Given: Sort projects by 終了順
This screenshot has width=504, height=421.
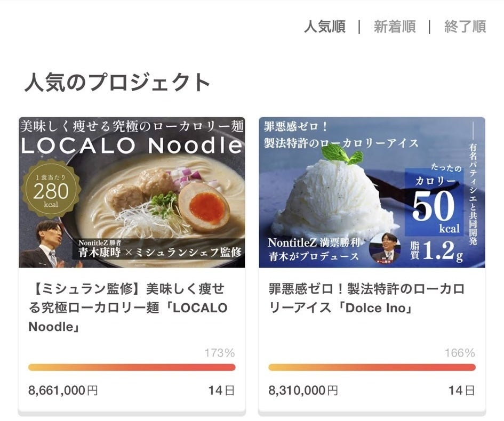Looking at the screenshot, I should (x=465, y=27).
